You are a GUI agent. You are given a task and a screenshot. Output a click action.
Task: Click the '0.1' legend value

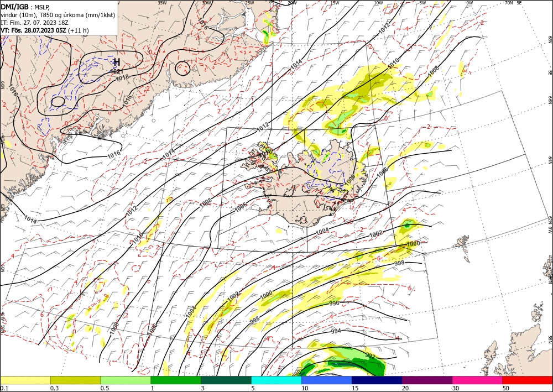coord(3,388)
